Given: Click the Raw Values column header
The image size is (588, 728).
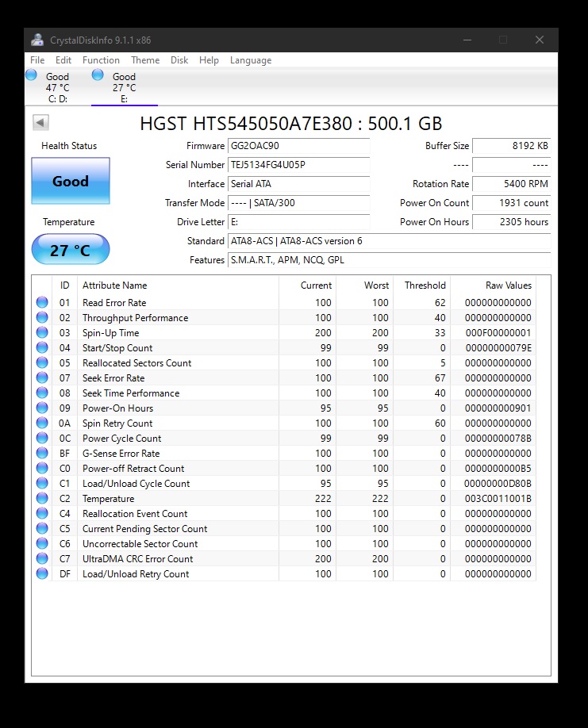Looking at the screenshot, I should click(493, 285).
